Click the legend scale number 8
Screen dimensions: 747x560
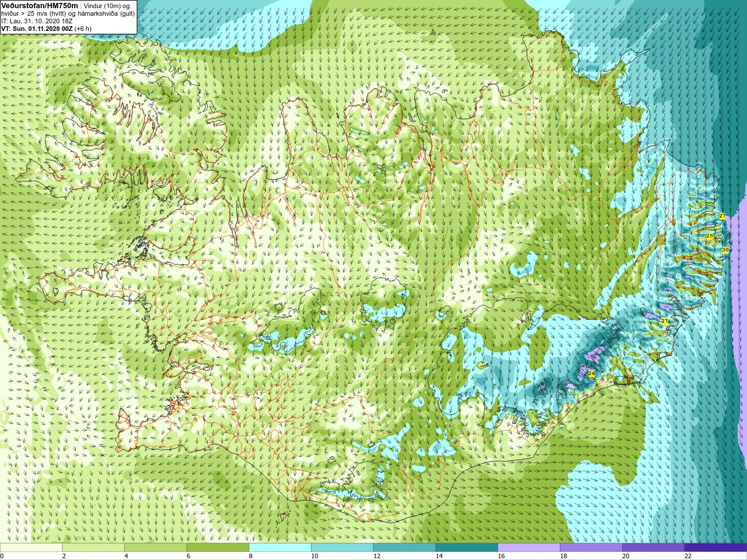251,556
